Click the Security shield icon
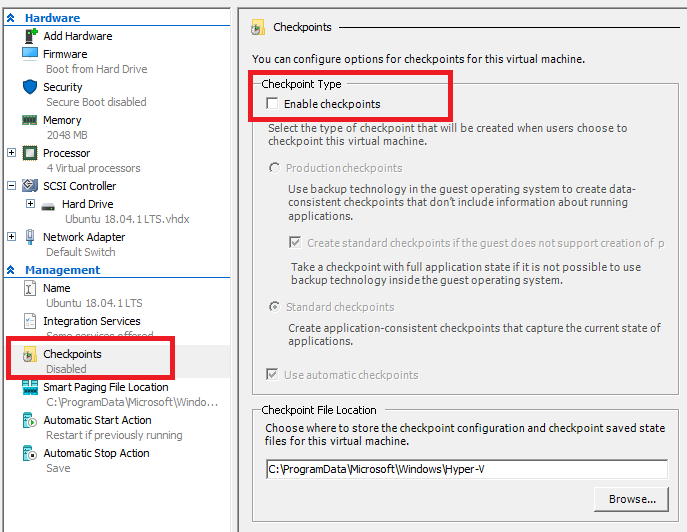The image size is (687, 532). point(30,87)
